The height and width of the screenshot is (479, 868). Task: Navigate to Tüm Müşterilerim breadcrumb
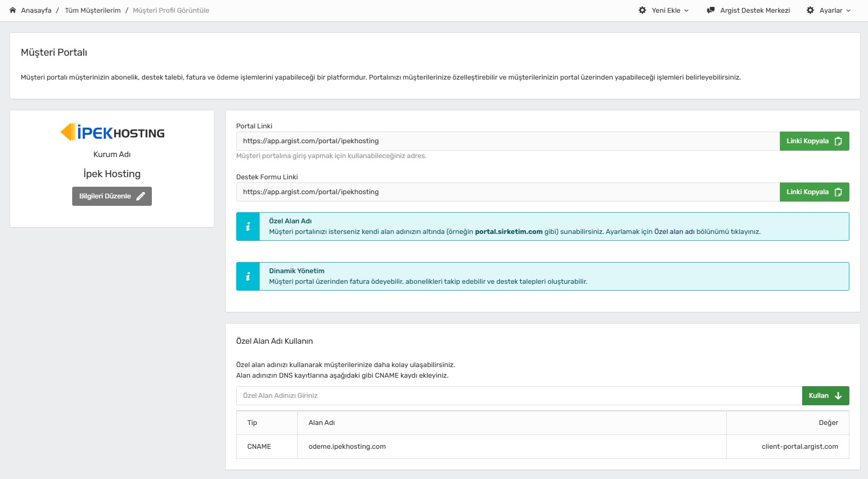93,10
